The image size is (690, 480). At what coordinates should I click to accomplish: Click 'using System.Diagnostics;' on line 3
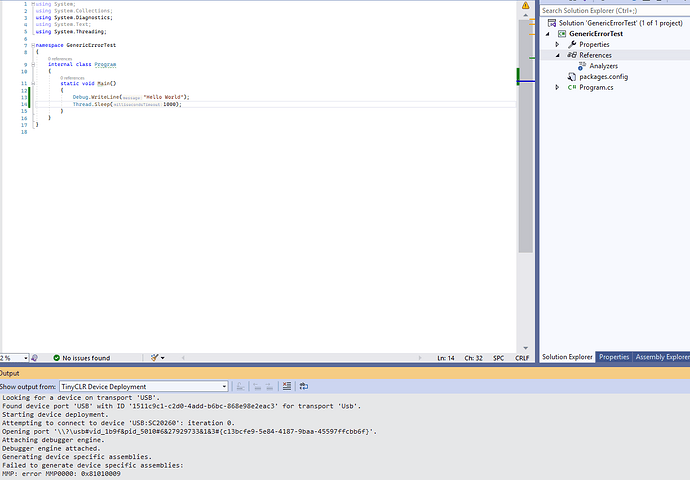[74, 18]
